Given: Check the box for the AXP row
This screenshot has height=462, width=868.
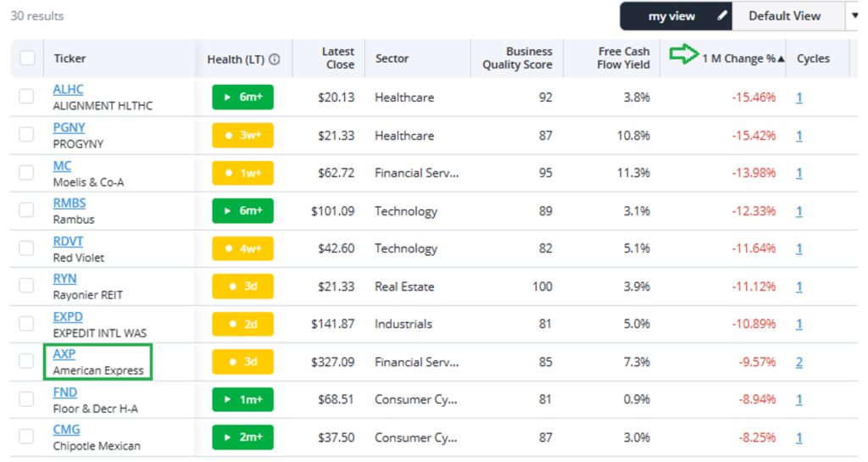Looking at the screenshot, I should point(27,361).
